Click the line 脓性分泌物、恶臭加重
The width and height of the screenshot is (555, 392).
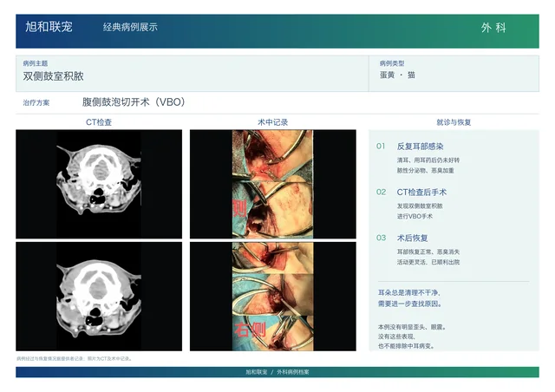pos(426,170)
